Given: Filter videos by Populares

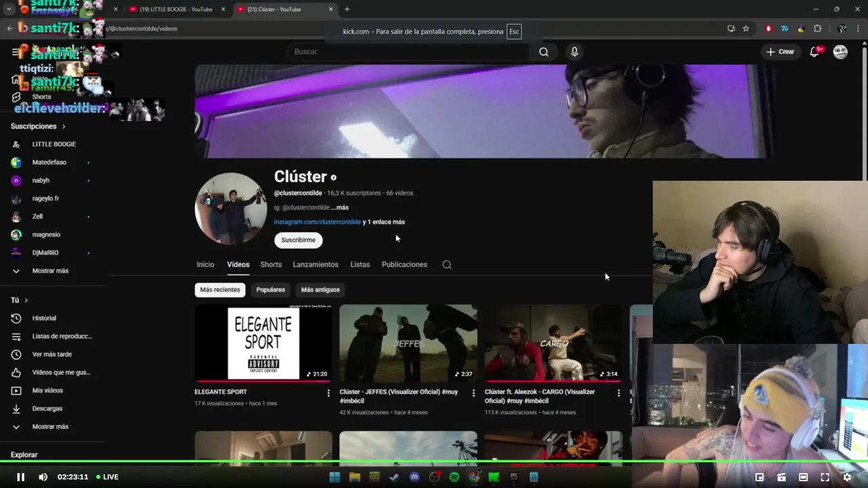Looking at the screenshot, I should pyautogui.click(x=271, y=289).
